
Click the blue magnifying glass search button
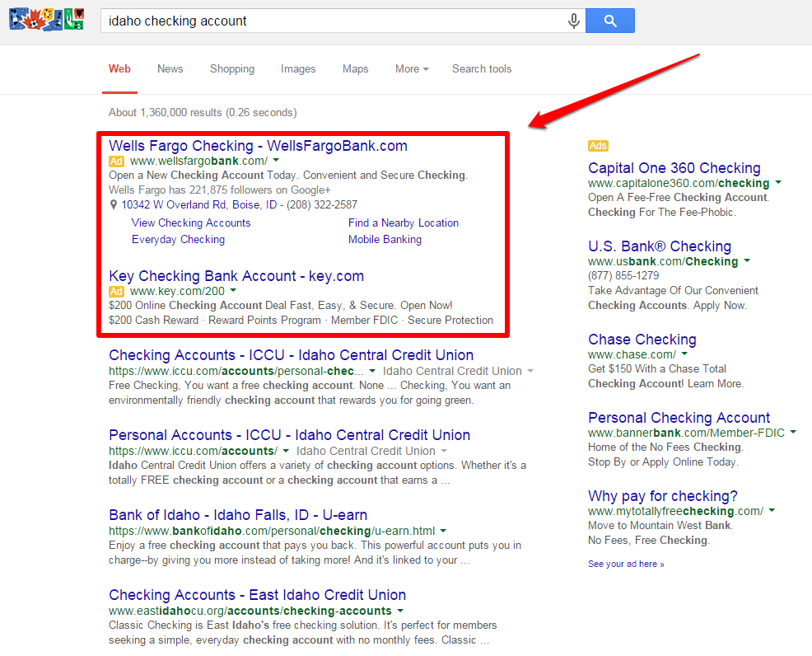(x=609, y=21)
